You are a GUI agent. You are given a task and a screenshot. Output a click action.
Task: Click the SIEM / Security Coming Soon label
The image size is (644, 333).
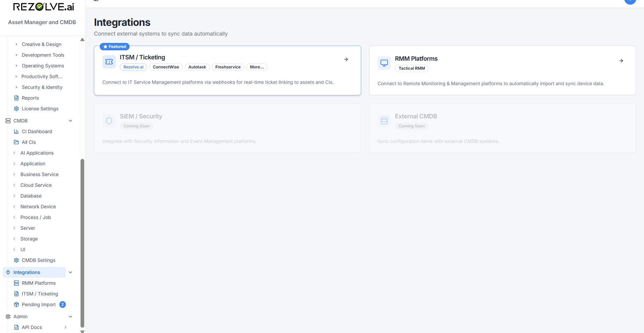(x=137, y=126)
